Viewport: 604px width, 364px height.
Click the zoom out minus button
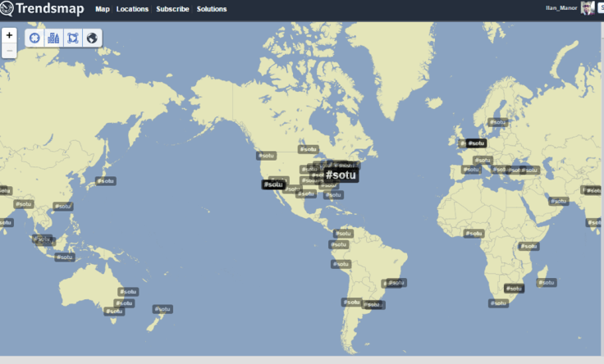[x=9, y=51]
